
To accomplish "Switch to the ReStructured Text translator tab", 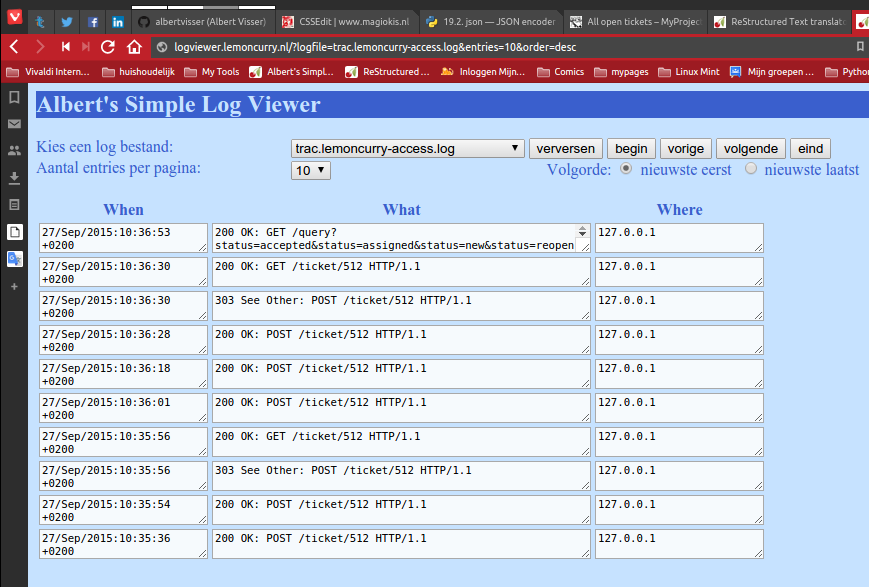I will pos(779,22).
